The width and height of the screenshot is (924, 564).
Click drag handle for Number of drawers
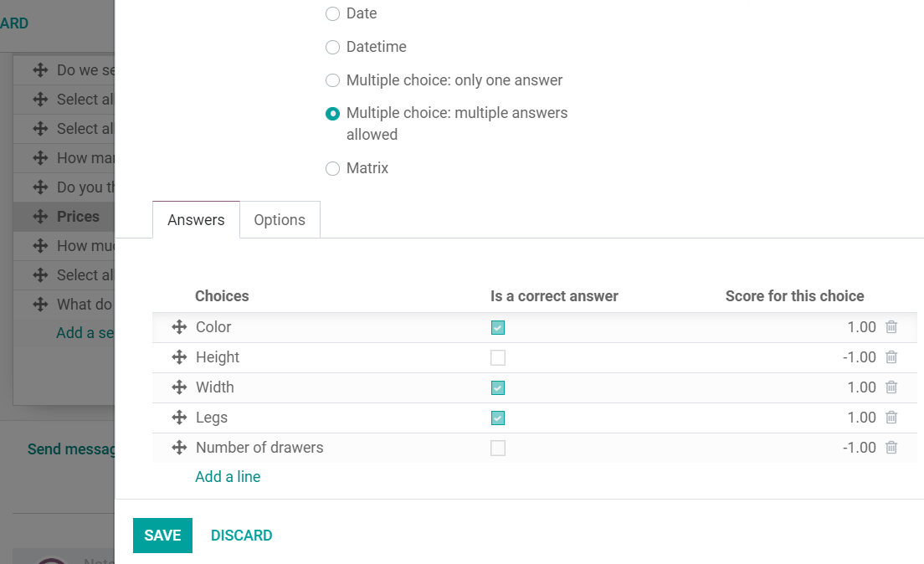[x=178, y=448]
